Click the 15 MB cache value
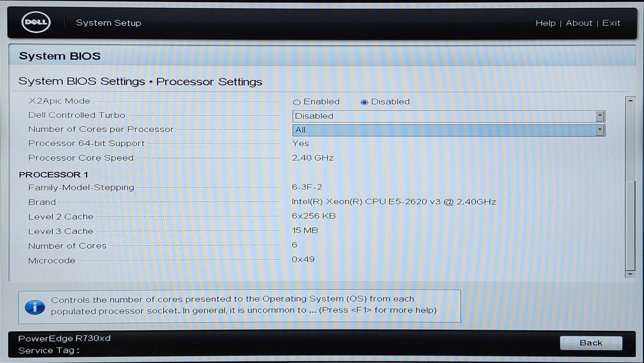The width and height of the screenshot is (644, 363). pos(305,230)
